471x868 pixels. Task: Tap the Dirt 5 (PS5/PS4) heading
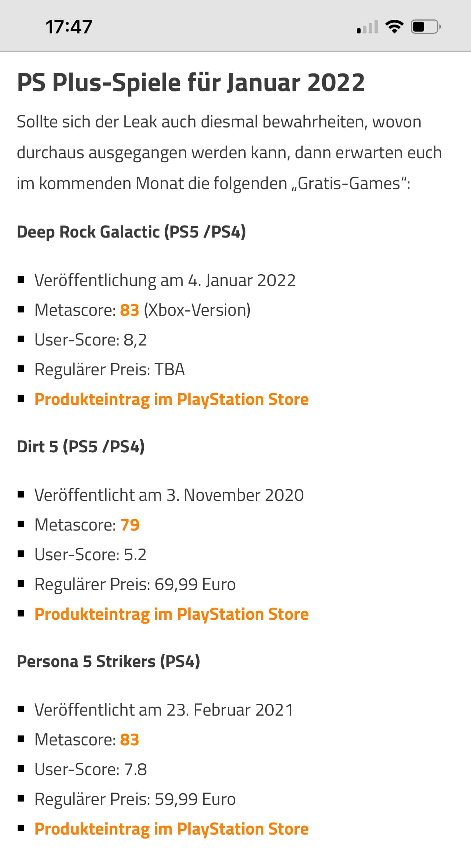pos(81,447)
